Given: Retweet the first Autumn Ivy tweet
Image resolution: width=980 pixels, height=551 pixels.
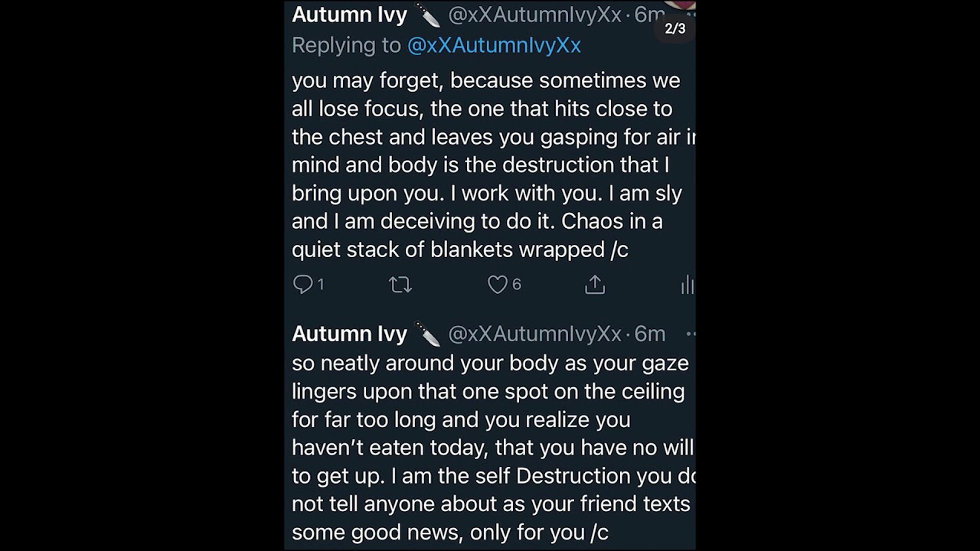Looking at the screenshot, I should pyautogui.click(x=400, y=285).
